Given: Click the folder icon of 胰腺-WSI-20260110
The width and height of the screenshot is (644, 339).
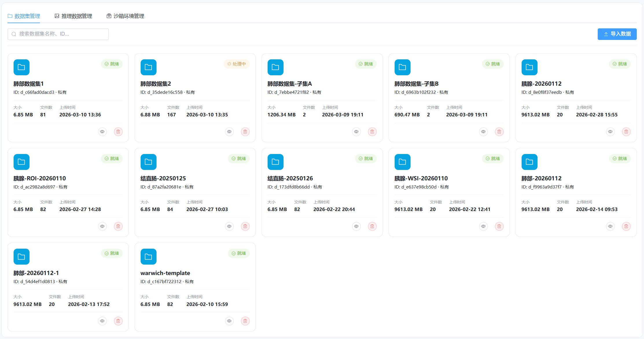Looking at the screenshot, I should tap(402, 162).
